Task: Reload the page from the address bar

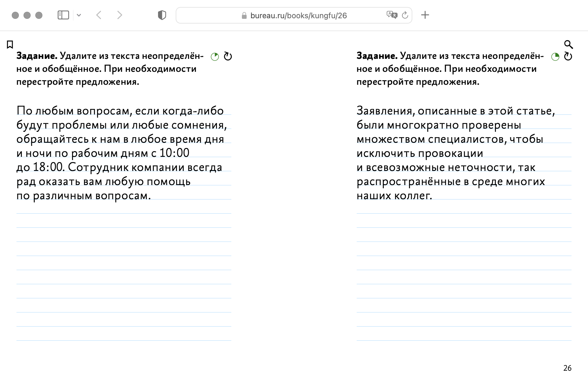Action: [x=405, y=15]
